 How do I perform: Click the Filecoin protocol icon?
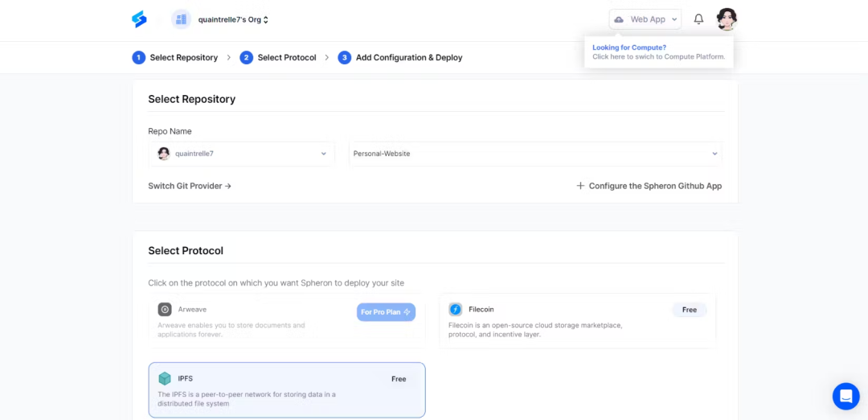click(x=456, y=309)
